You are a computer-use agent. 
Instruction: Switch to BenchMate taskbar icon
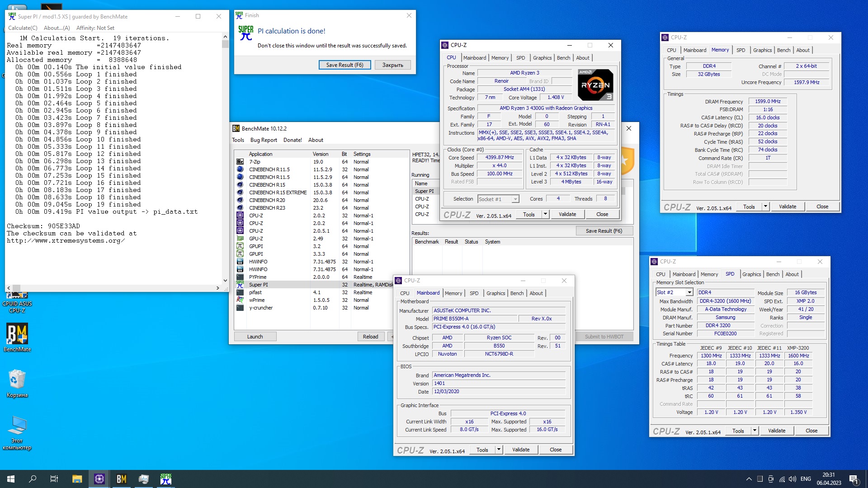[x=122, y=479]
